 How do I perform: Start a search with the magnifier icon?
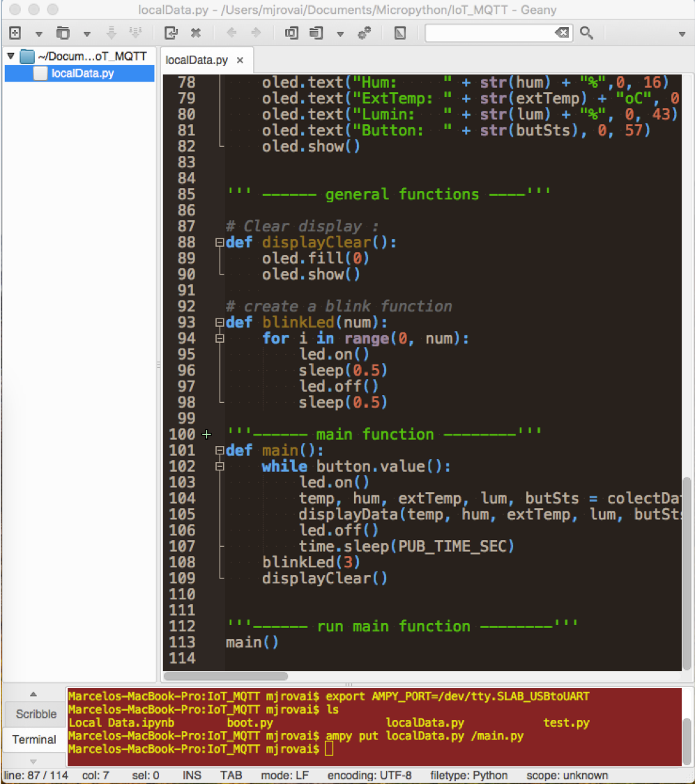[588, 33]
